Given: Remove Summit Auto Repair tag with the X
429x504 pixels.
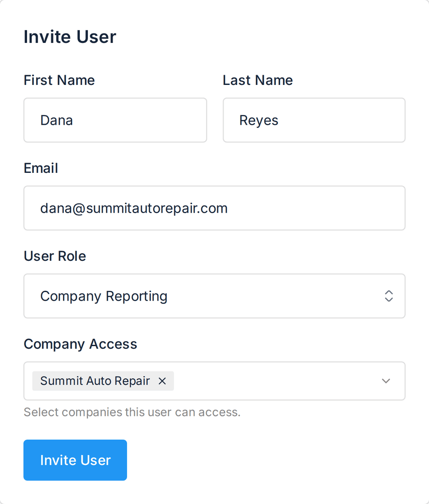Looking at the screenshot, I should click(x=162, y=381).
